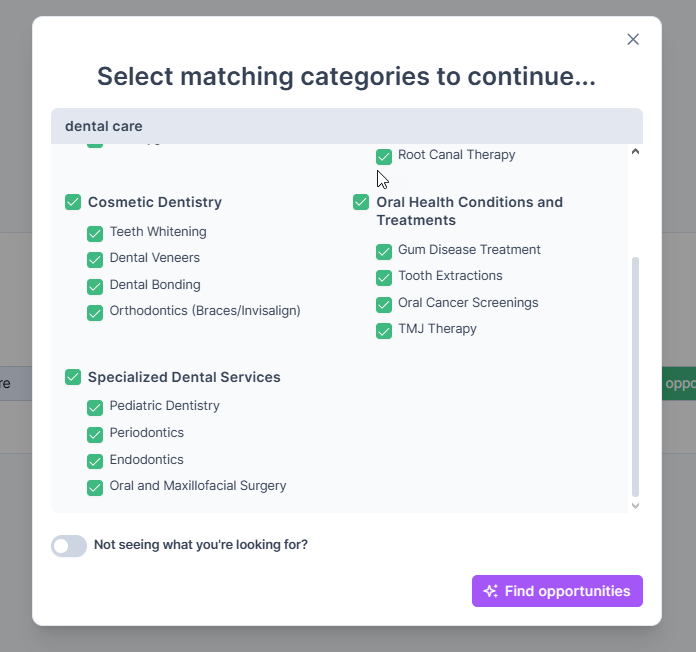Uncheck Root Canal Therapy
The height and width of the screenshot is (652, 696).
click(x=384, y=156)
